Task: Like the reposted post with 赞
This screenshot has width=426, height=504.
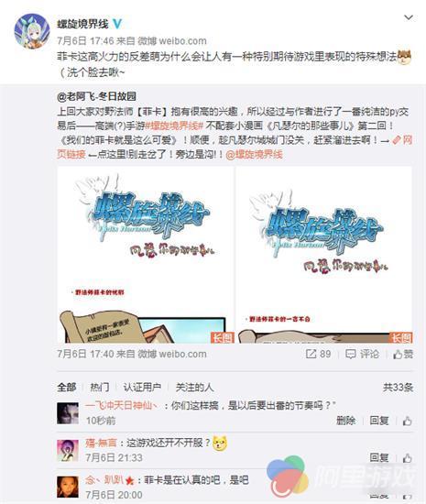Action: [x=403, y=354]
